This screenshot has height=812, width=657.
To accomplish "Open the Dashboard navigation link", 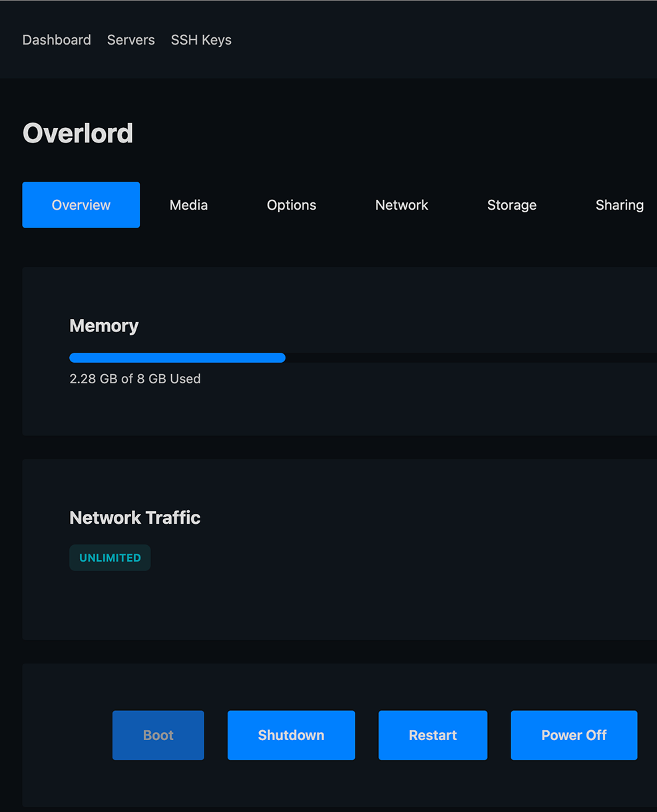I will [x=57, y=40].
